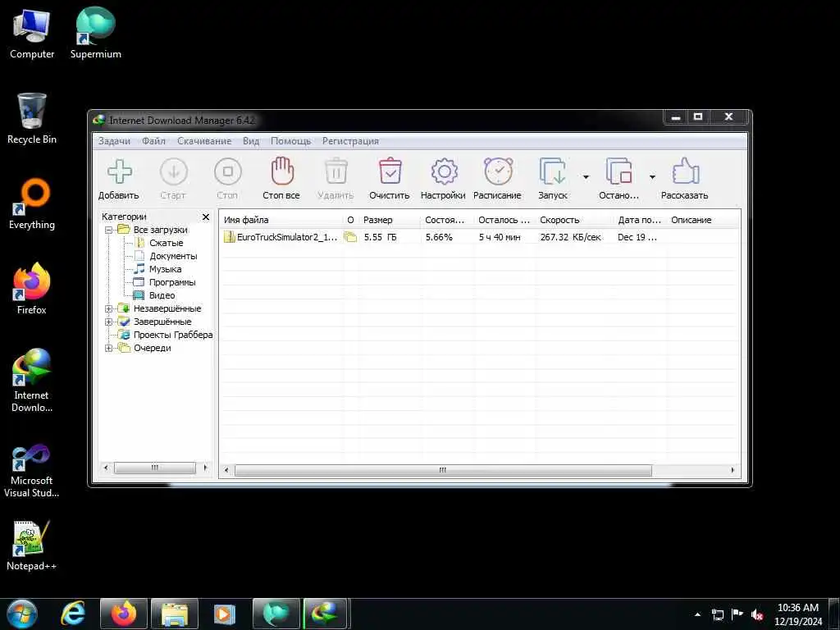
Task: Click the Добавить (add URL) toolbar icon
Action: pyautogui.click(x=119, y=172)
